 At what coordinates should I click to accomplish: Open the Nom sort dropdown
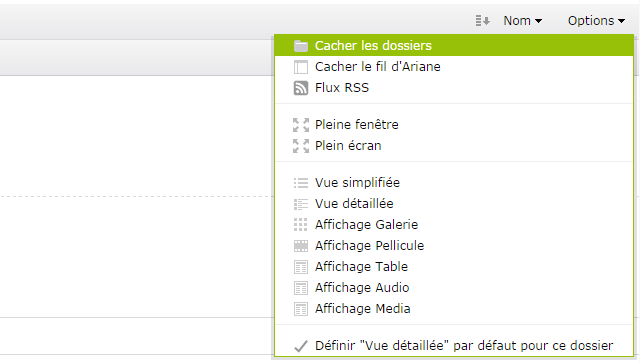coord(522,20)
